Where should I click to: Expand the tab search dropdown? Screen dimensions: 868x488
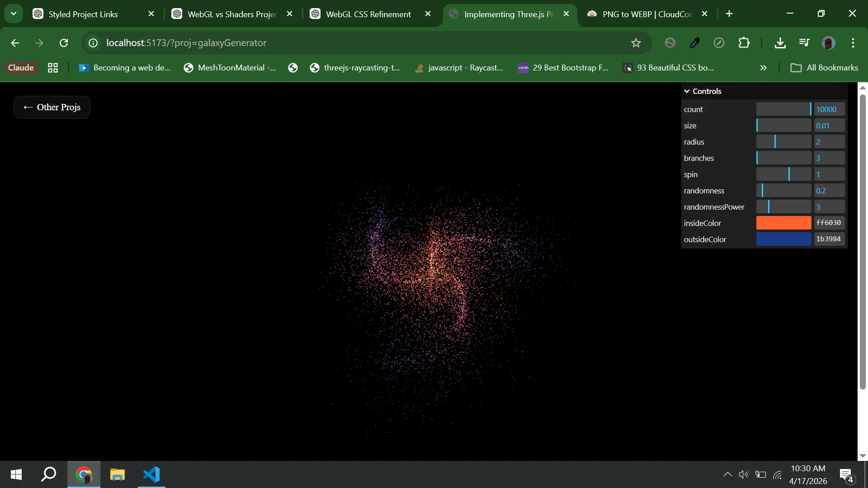pyautogui.click(x=14, y=14)
